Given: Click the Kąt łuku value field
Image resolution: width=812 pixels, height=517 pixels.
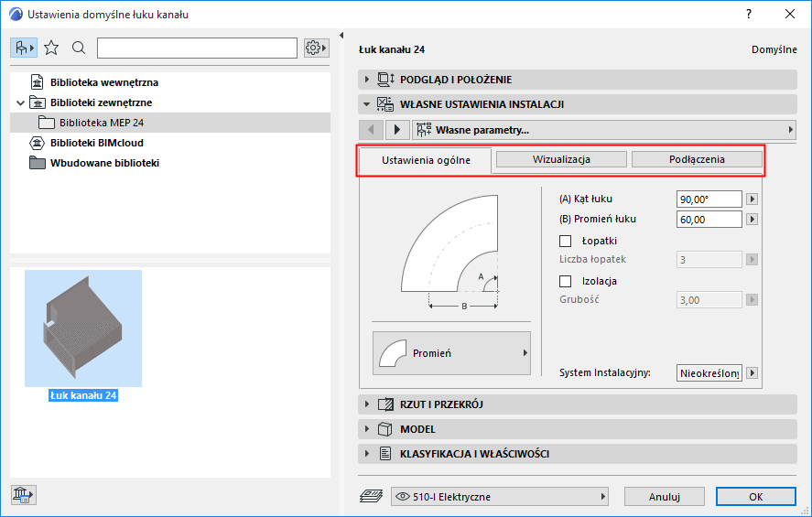Looking at the screenshot, I should (x=709, y=199).
